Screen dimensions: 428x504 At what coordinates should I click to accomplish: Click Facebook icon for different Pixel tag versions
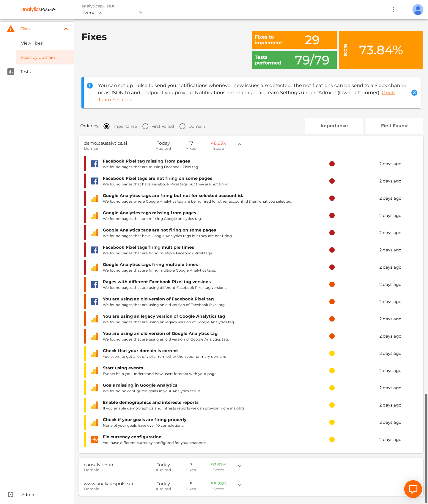click(95, 284)
